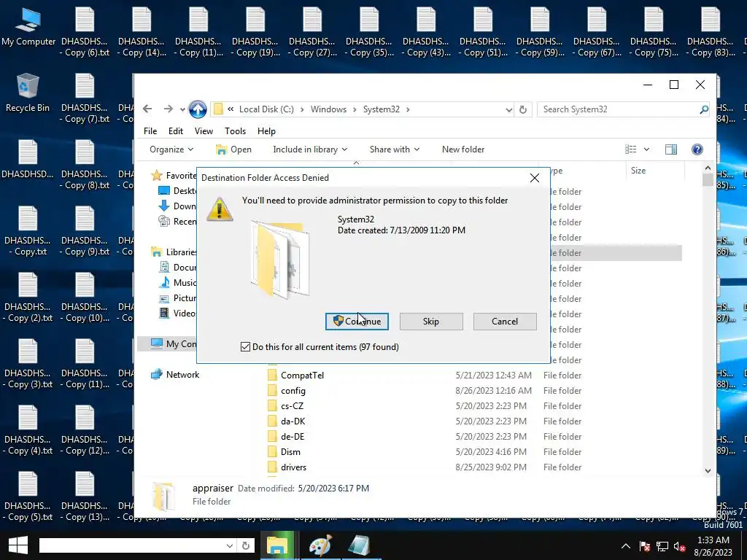Click arrow after System32 breadcrumb
The width and height of the screenshot is (747, 560).
point(408,109)
